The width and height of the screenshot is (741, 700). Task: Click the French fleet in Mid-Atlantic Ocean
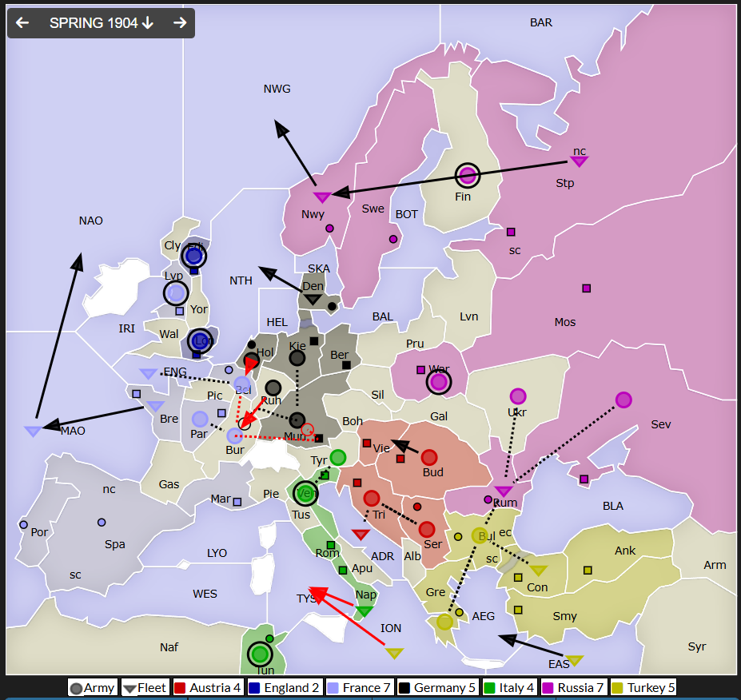[x=33, y=432]
